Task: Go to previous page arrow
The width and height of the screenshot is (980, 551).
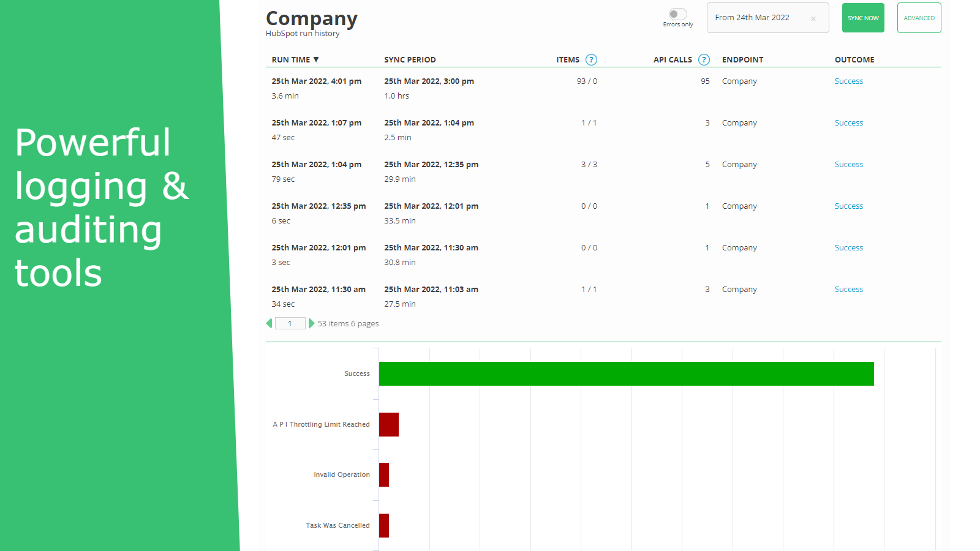Action: (x=269, y=323)
